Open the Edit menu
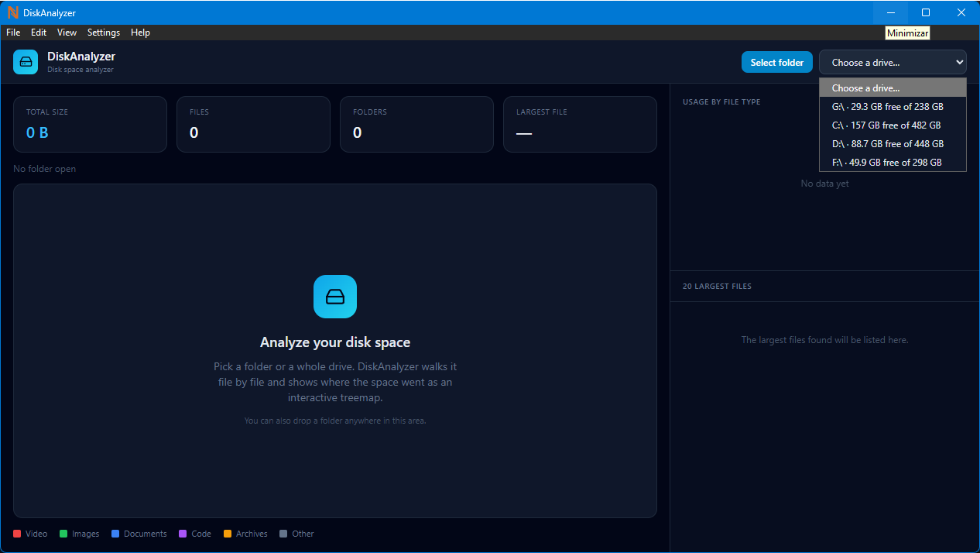 click(x=39, y=33)
